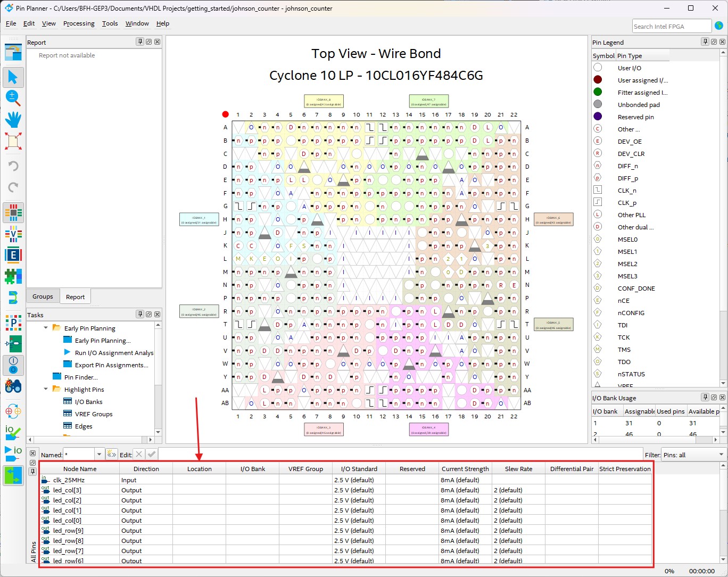Pin the Pin Legend panel
728x577 pixels.
(x=705, y=42)
